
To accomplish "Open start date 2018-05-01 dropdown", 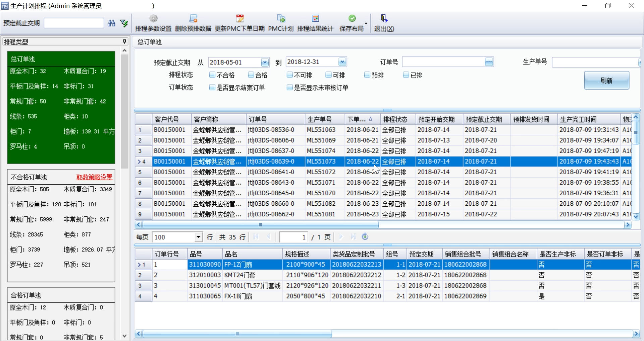I will coord(265,62).
